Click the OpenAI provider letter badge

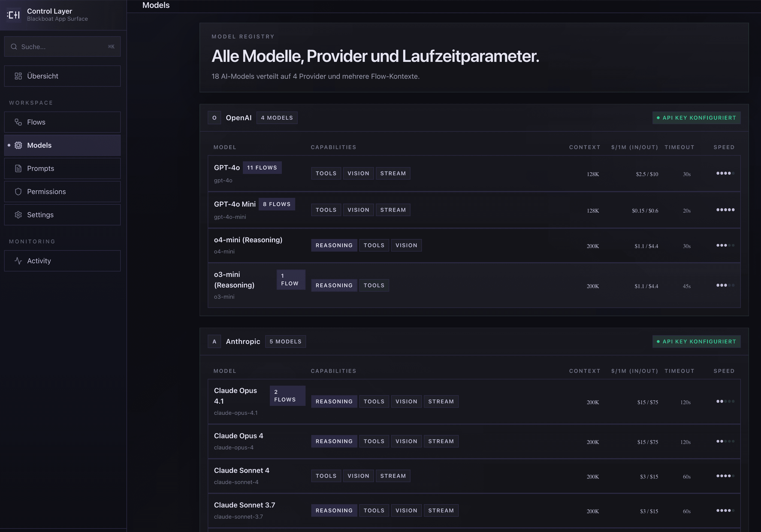click(214, 118)
